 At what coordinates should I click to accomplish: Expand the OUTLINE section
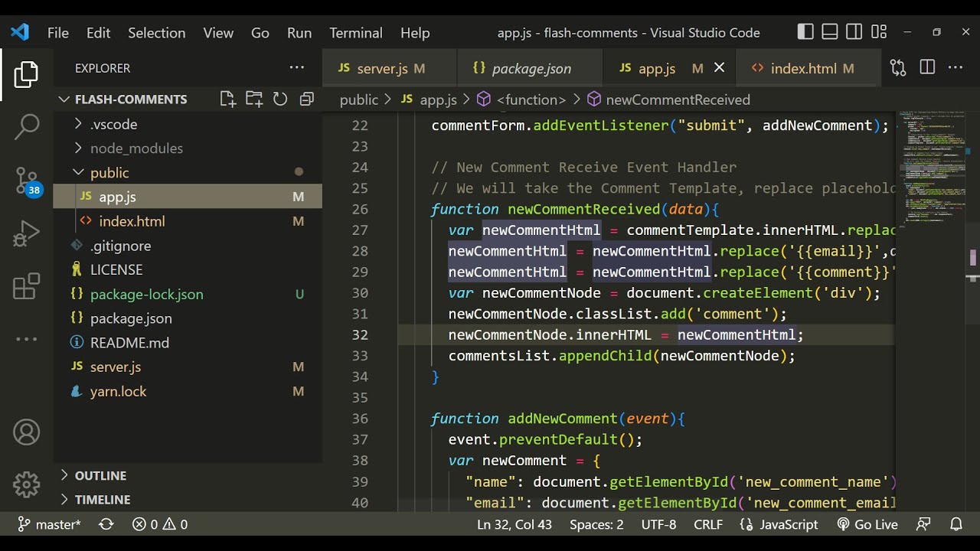tap(100, 475)
